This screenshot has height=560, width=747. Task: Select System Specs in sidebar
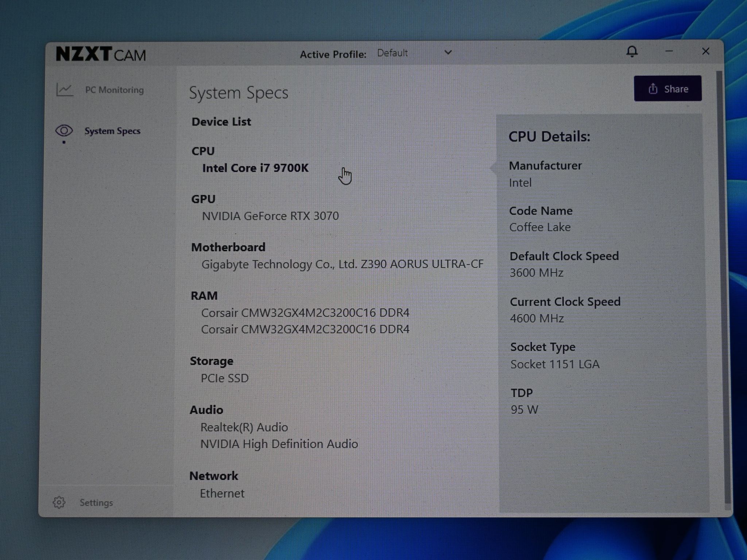click(x=112, y=131)
